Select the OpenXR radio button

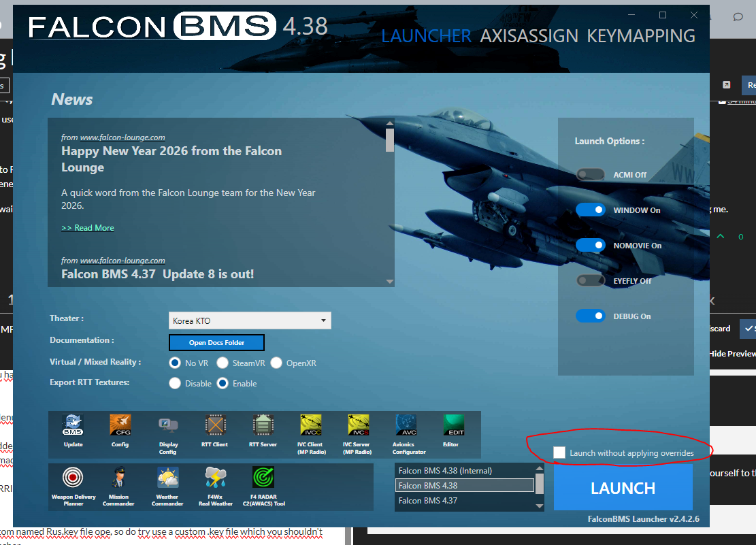(276, 363)
